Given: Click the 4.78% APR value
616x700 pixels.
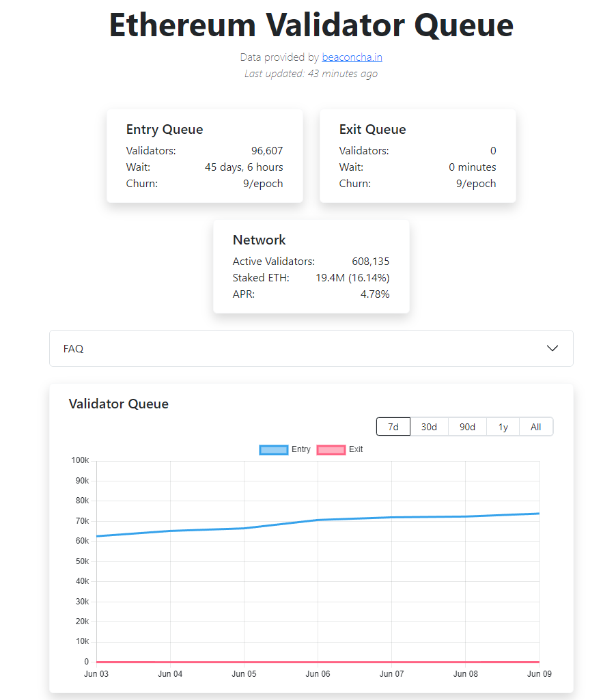Looking at the screenshot, I should coord(375,294).
